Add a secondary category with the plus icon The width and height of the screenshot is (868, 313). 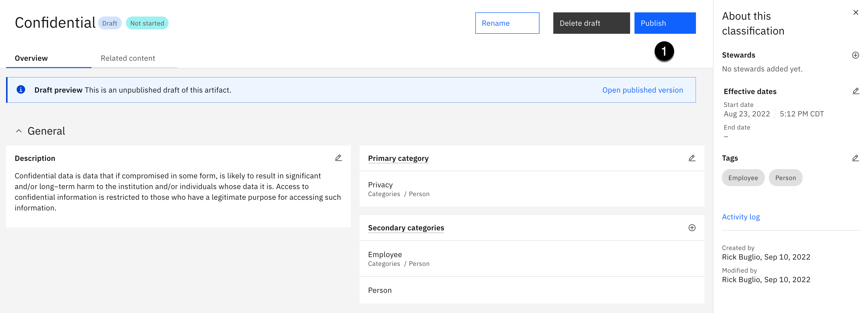tap(692, 228)
